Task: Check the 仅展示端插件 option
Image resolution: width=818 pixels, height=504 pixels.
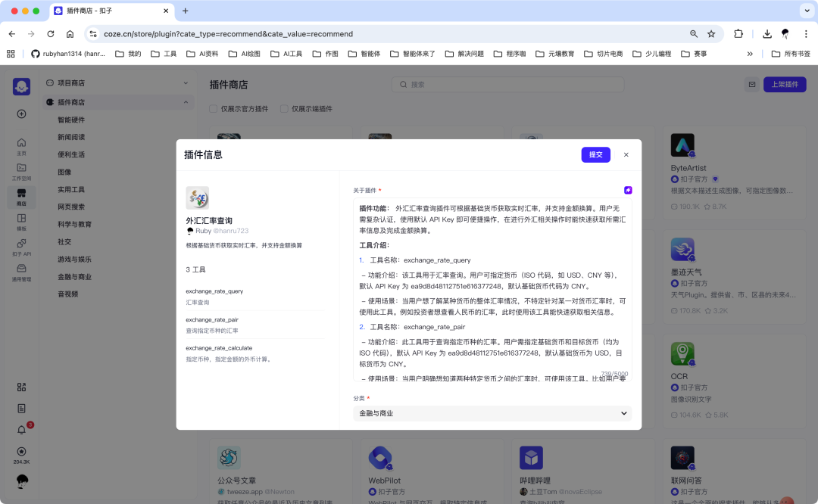Action: click(283, 108)
